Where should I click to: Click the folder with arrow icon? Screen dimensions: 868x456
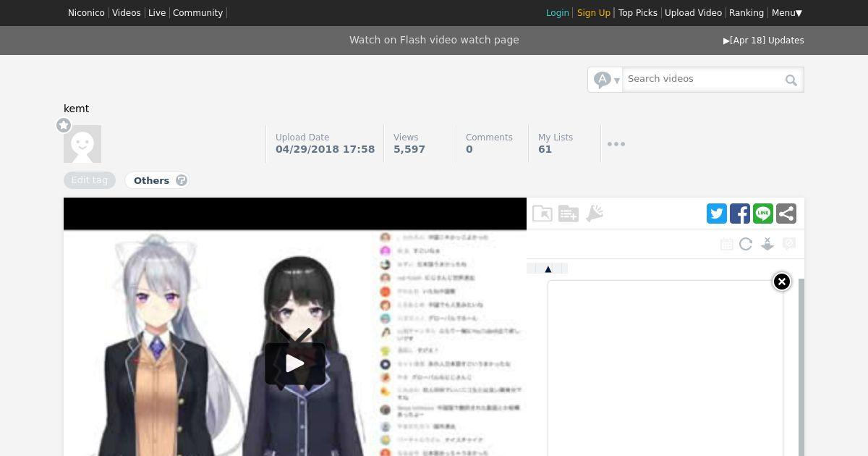(x=542, y=214)
